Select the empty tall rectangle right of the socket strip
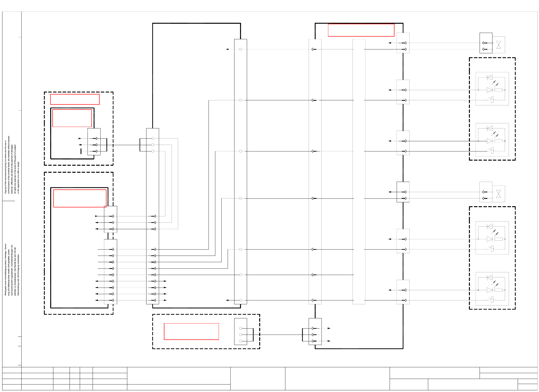The height and width of the screenshot is (392, 539). tap(359, 172)
